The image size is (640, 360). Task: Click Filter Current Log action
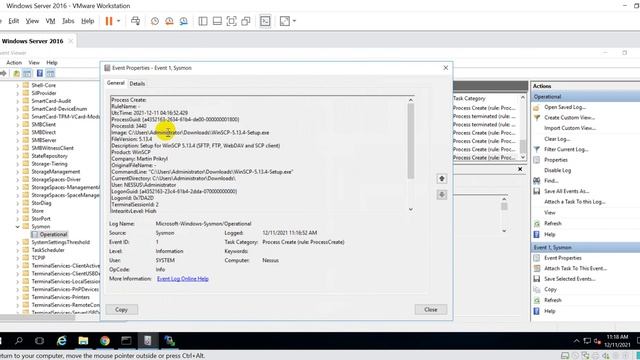pyautogui.click(x=566, y=149)
